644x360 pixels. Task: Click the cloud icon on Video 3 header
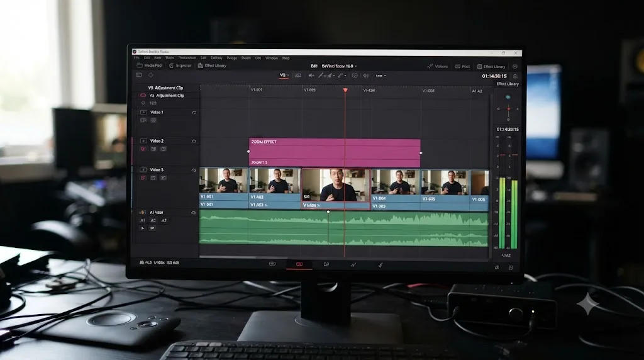[x=194, y=170]
